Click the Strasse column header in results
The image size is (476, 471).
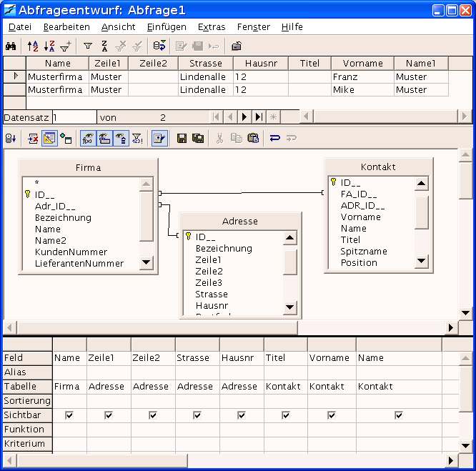(205, 64)
